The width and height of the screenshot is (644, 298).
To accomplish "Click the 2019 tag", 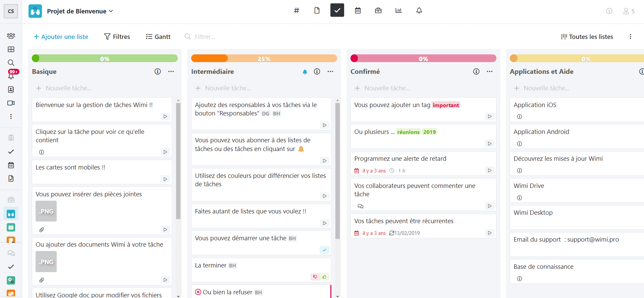I will coord(429,132).
